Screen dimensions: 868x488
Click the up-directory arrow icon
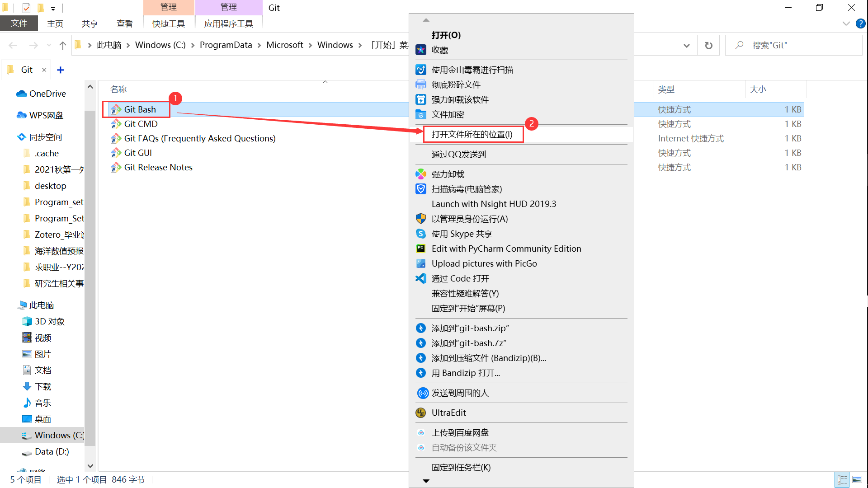click(x=63, y=45)
